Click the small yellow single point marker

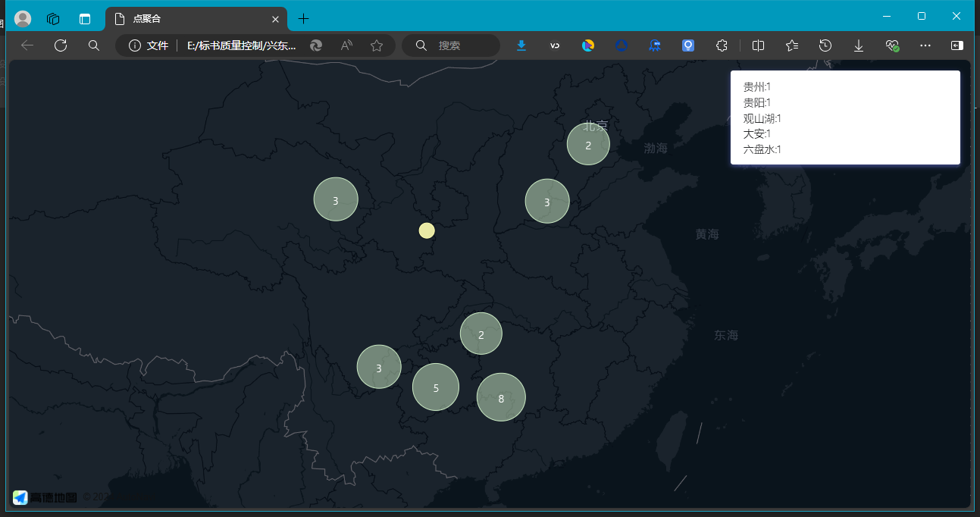point(427,230)
